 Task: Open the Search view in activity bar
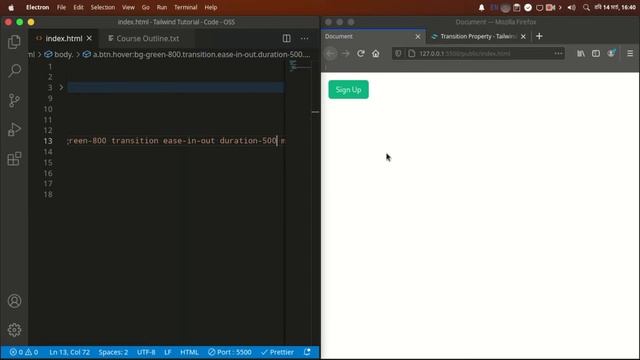click(x=14, y=71)
